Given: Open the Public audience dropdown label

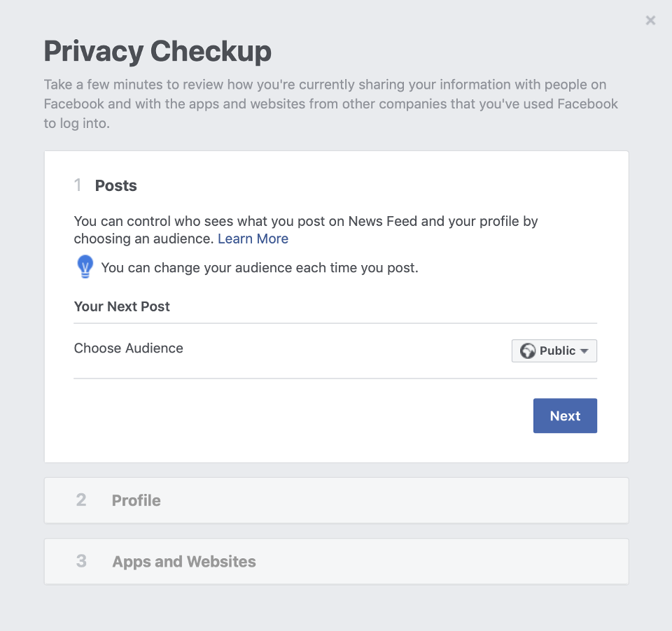Looking at the screenshot, I should 557,351.
